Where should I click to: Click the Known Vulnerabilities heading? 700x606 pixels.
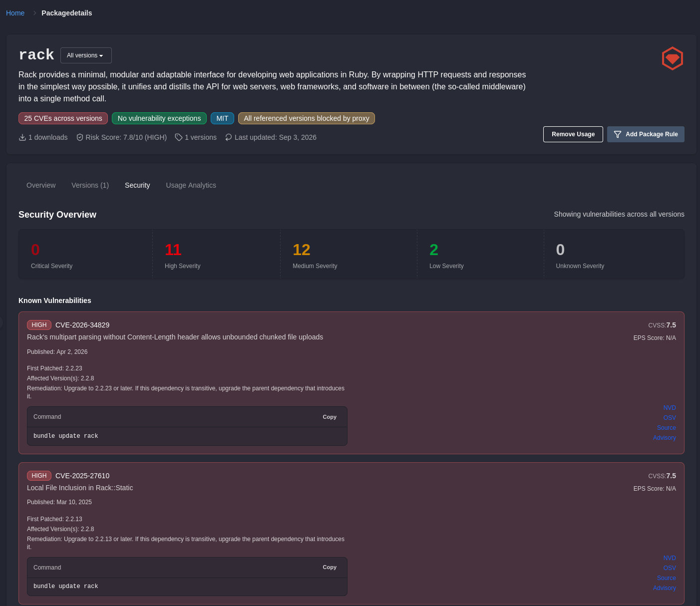pos(55,301)
